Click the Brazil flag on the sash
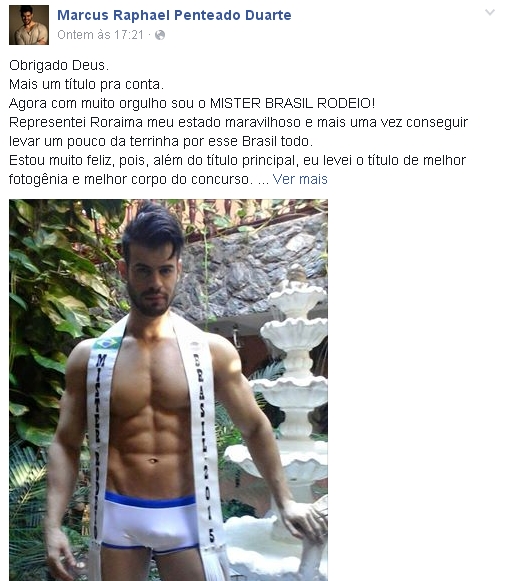Screen dimensions: 506x581 [x=107, y=343]
